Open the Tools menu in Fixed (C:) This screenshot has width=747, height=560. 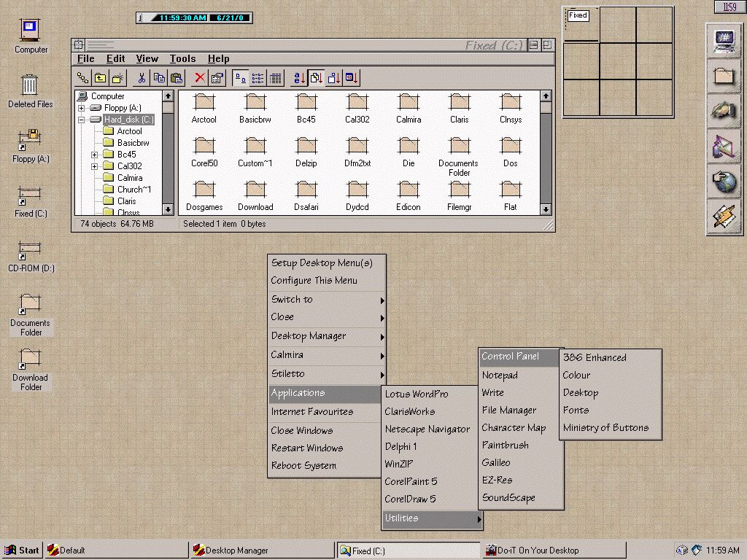182,58
